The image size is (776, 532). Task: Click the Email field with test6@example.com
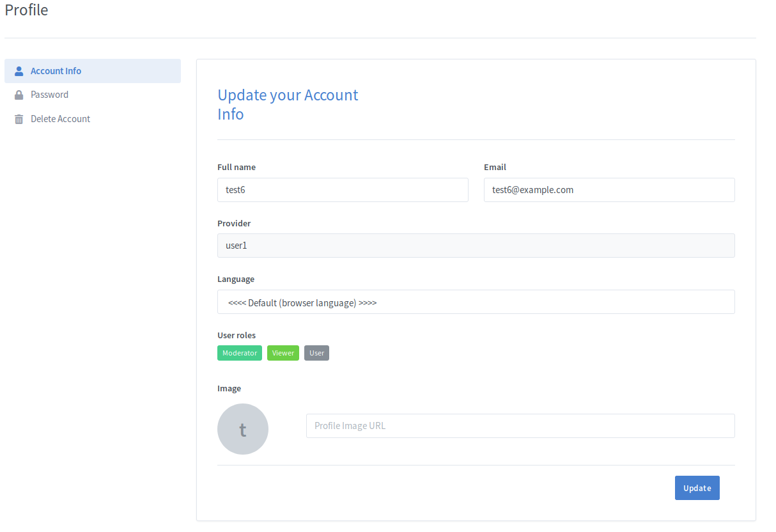point(609,190)
